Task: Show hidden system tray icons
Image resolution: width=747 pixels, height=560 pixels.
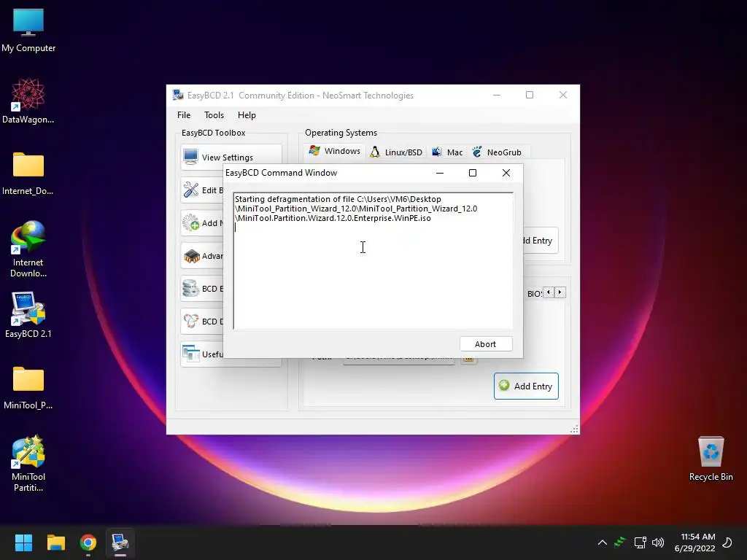Action: pos(602,542)
